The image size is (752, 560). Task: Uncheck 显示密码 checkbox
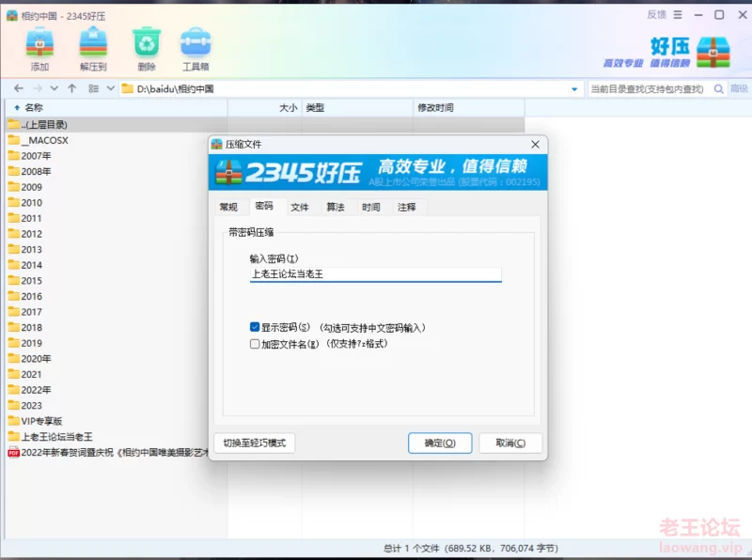255,327
